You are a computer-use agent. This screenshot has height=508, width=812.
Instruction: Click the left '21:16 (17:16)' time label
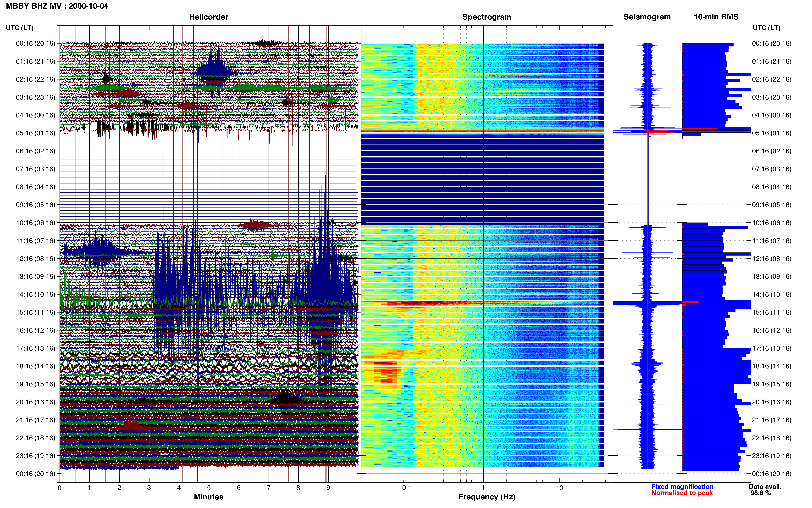[36, 420]
